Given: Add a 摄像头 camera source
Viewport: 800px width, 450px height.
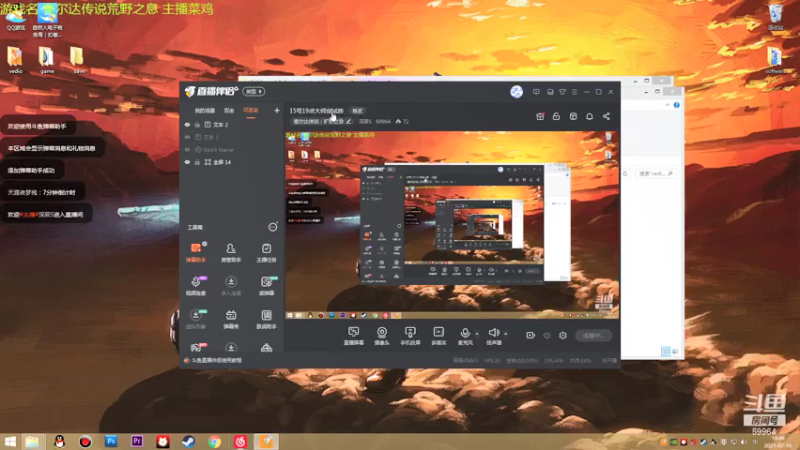Looking at the screenshot, I should (x=382, y=336).
